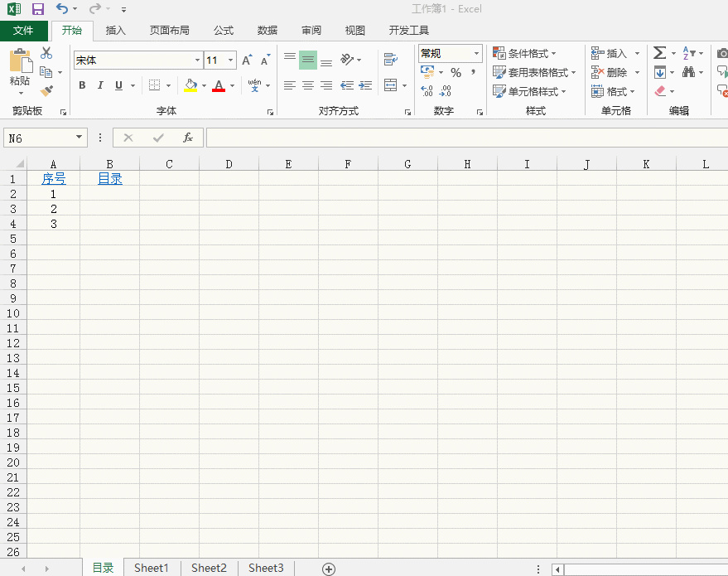Apply comma thousands separator style
Image resolution: width=728 pixels, height=576 pixels.
(473, 72)
